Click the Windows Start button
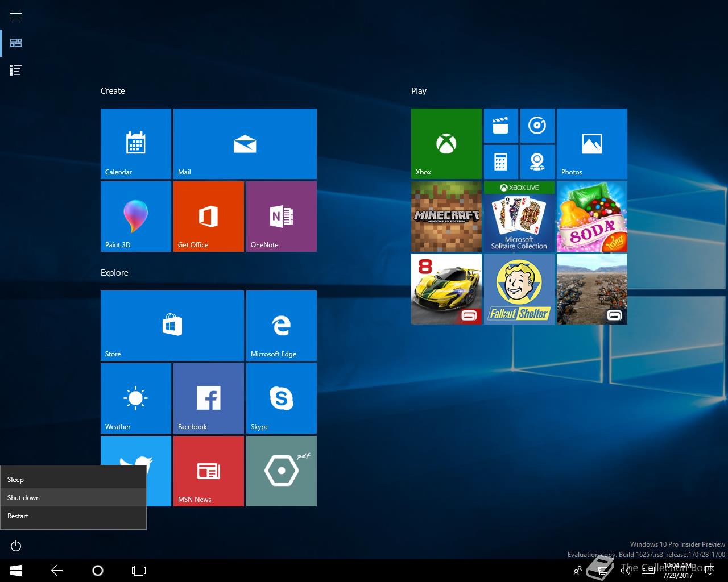 pyautogui.click(x=16, y=571)
